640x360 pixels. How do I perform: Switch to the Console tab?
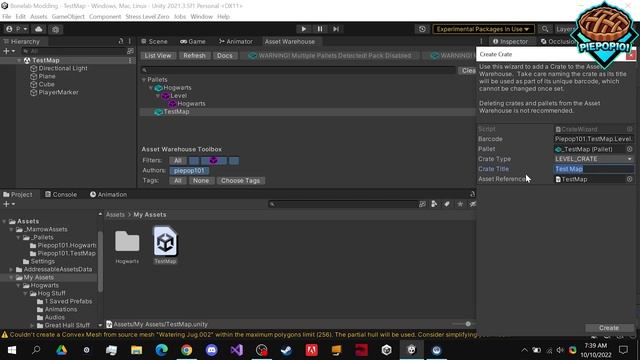click(x=61, y=194)
